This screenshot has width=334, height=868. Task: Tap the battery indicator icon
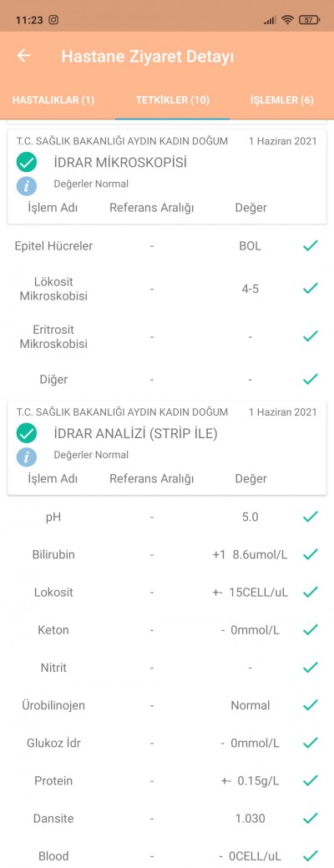pyautogui.click(x=309, y=20)
